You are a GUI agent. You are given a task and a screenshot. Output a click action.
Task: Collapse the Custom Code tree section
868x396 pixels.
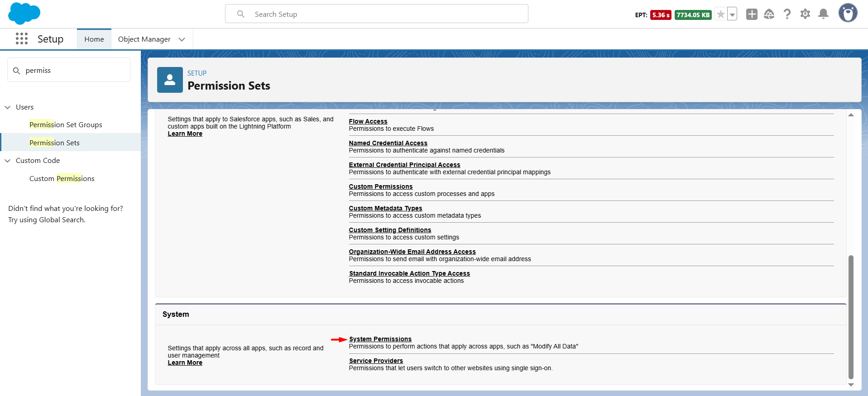point(8,161)
